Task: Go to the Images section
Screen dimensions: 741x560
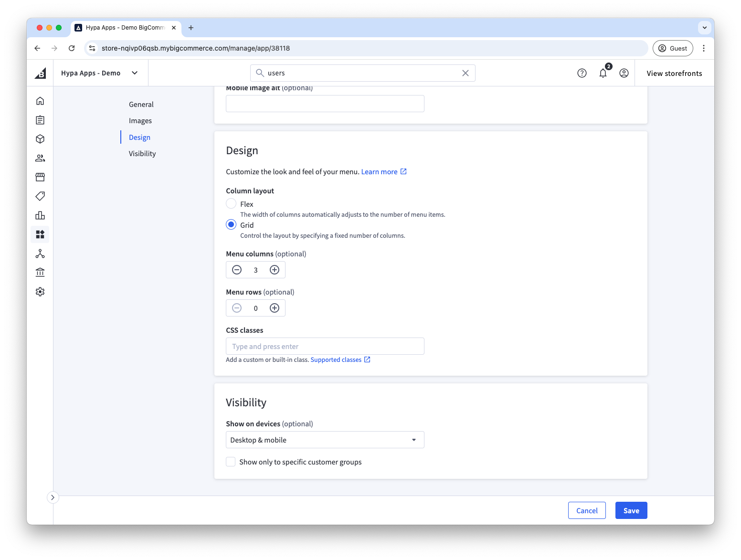Action: 140,121
